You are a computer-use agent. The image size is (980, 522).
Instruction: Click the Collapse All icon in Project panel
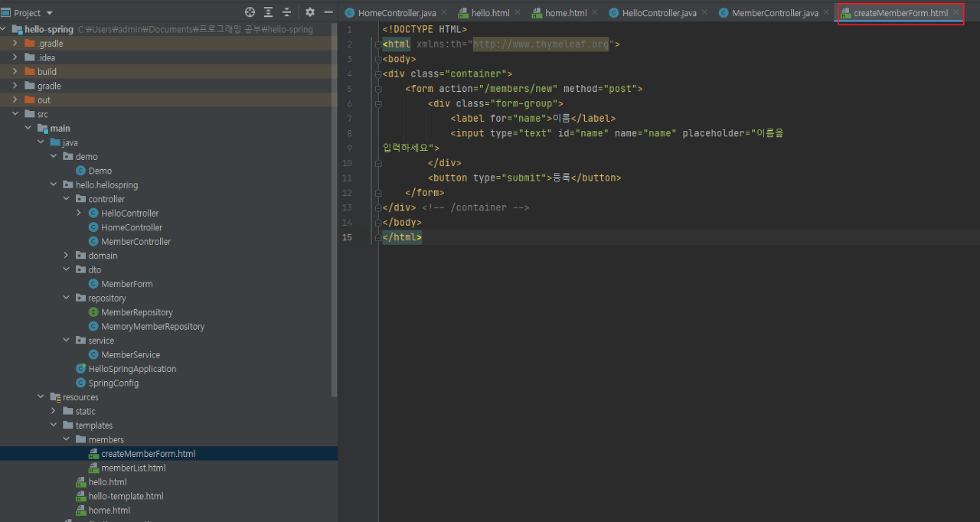287,12
